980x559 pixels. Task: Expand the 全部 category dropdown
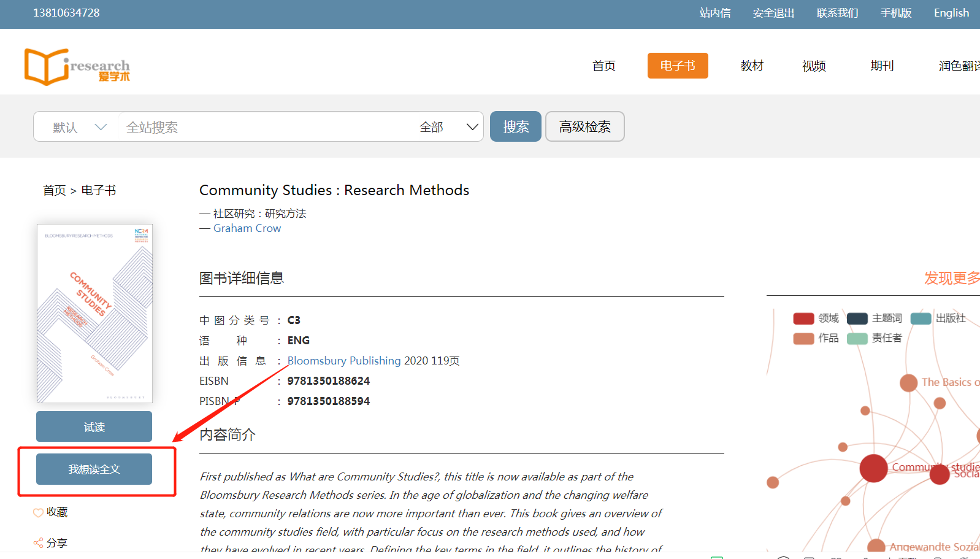click(448, 127)
